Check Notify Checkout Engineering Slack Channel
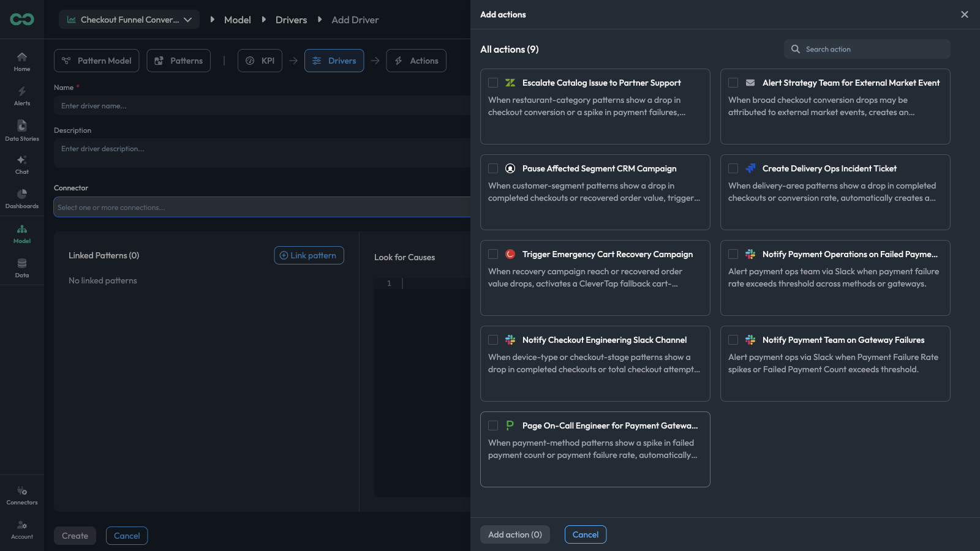 coord(493,340)
